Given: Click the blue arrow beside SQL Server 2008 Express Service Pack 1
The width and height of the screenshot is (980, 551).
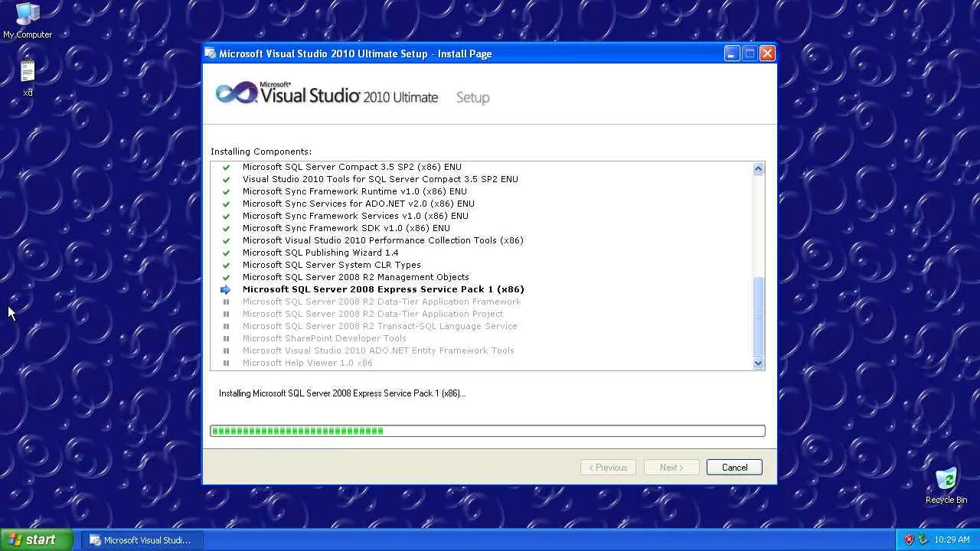Looking at the screenshot, I should (x=226, y=289).
